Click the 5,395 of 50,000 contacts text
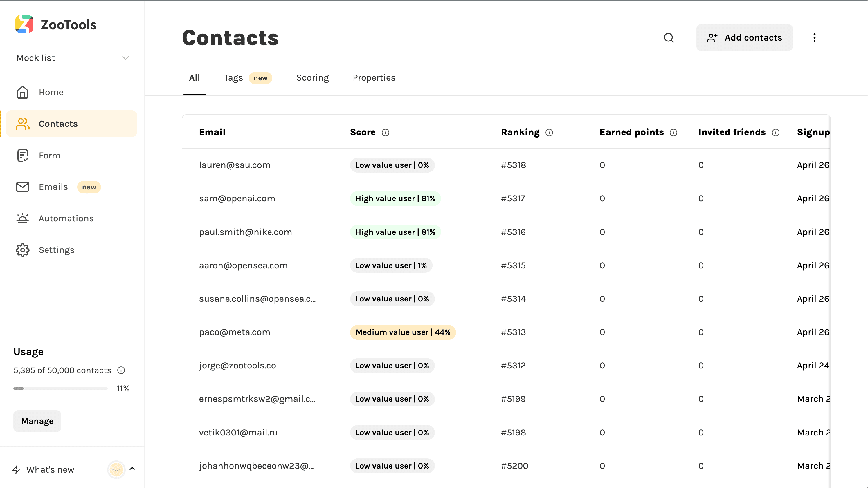This screenshot has height=488, width=868. click(x=62, y=370)
